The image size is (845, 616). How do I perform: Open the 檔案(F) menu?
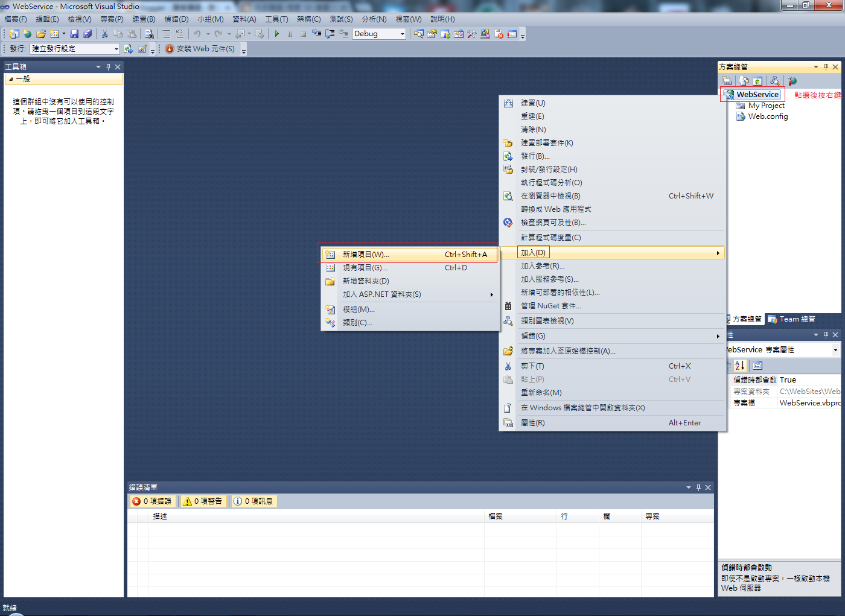tap(16, 19)
